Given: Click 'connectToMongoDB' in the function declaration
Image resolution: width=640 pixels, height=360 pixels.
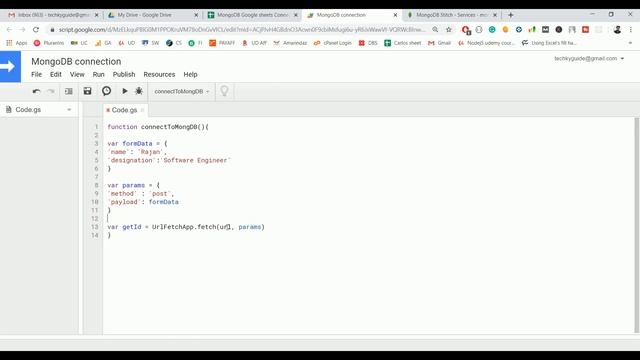Looking at the screenshot, I should point(169,127).
